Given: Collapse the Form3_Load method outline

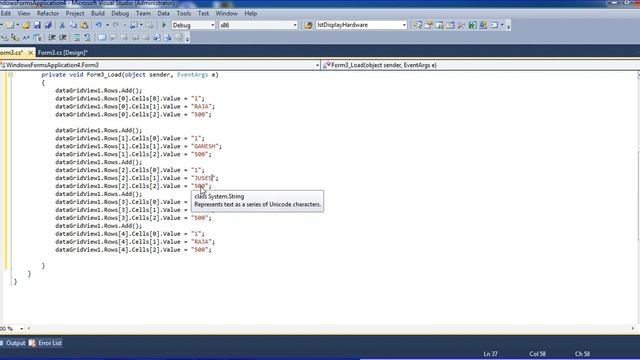Looking at the screenshot, I should coord(11,75).
